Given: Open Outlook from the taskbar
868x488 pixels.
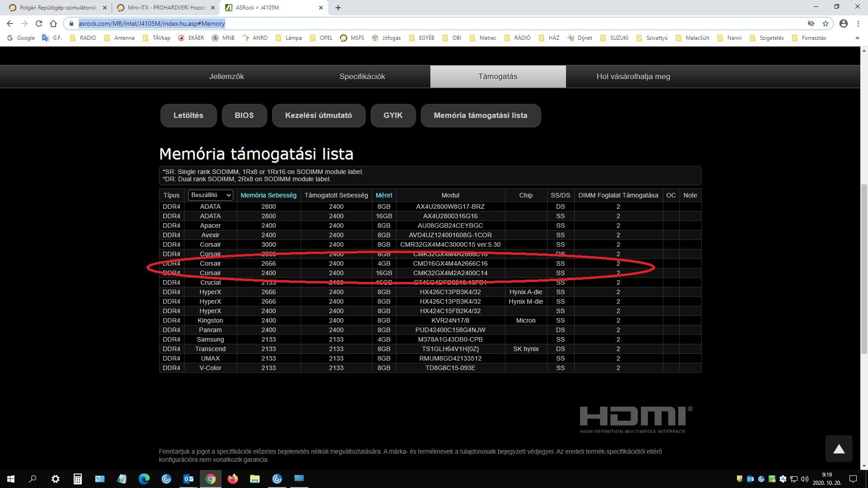Looking at the screenshot, I should tap(189, 479).
